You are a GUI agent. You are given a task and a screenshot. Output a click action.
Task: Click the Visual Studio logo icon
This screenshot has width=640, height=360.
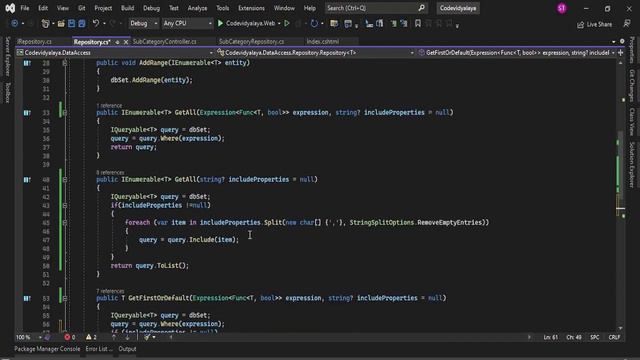[10, 8]
